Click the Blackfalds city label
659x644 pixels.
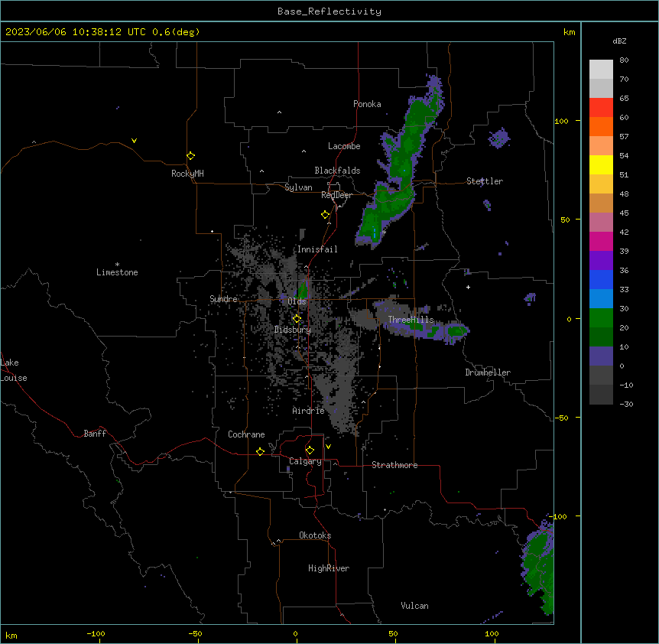tap(337, 171)
